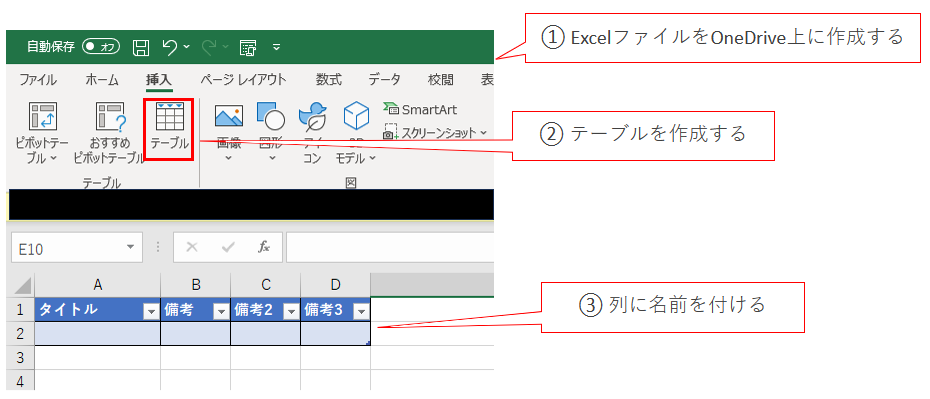Click the form icon in quick access toolbar
The width and height of the screenshot is (930, 399).
pyautogui.click(x=247, y=47)
